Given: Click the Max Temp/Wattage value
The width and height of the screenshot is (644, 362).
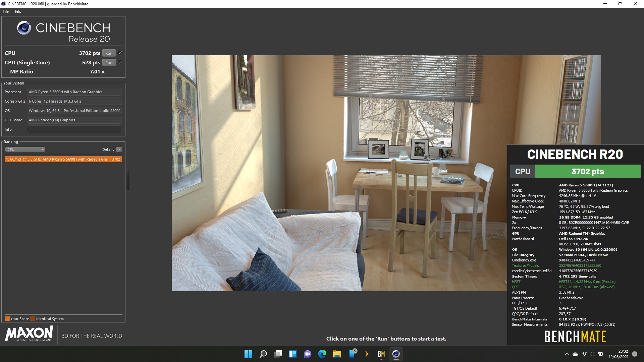Looking at the screenshot, I should click(584, 206).
